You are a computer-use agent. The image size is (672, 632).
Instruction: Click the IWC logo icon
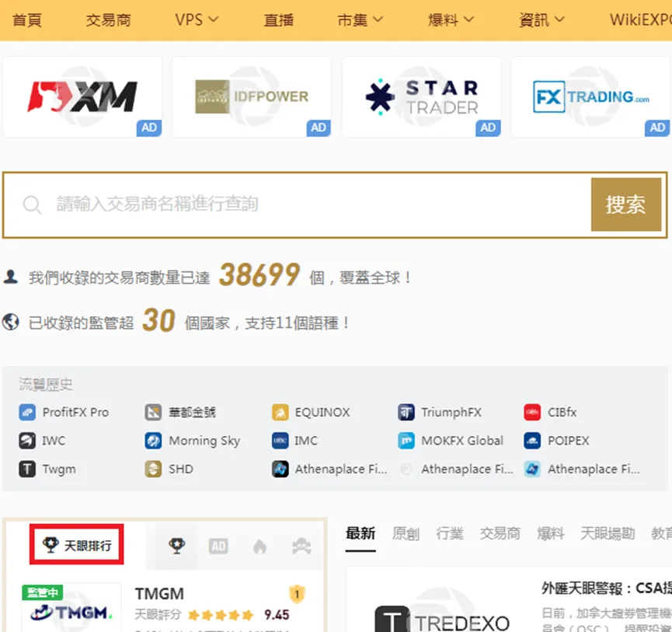(x=27, y=440)
